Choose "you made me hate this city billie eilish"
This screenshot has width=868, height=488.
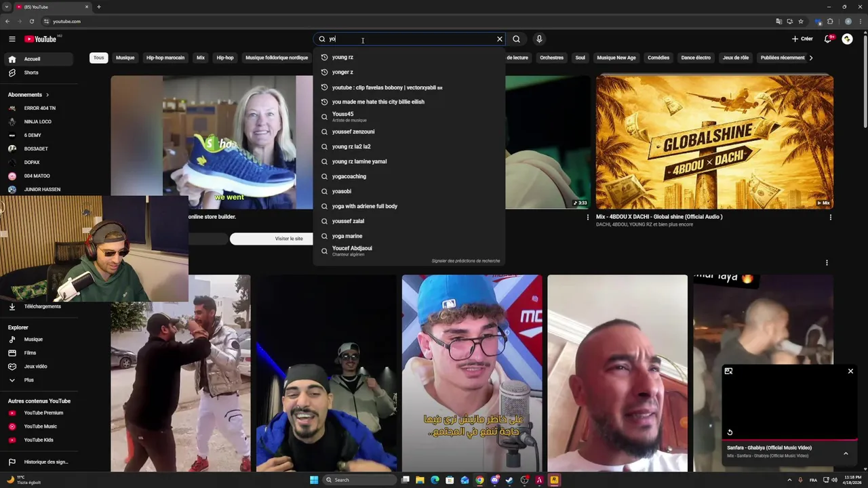click(409, 102)
